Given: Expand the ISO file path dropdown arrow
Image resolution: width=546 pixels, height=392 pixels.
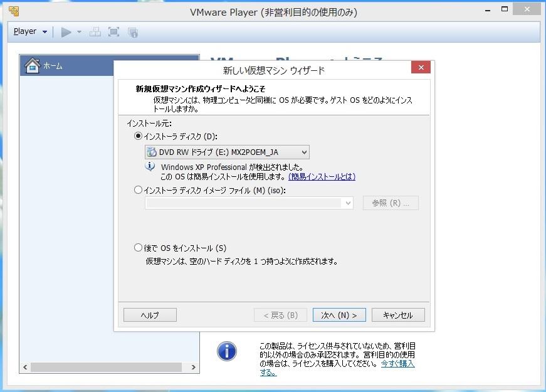Looking at the screenshot, I should point(348,203).
